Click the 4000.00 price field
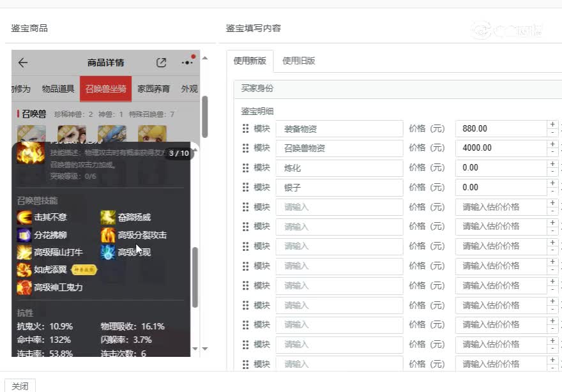 [501, 148]
